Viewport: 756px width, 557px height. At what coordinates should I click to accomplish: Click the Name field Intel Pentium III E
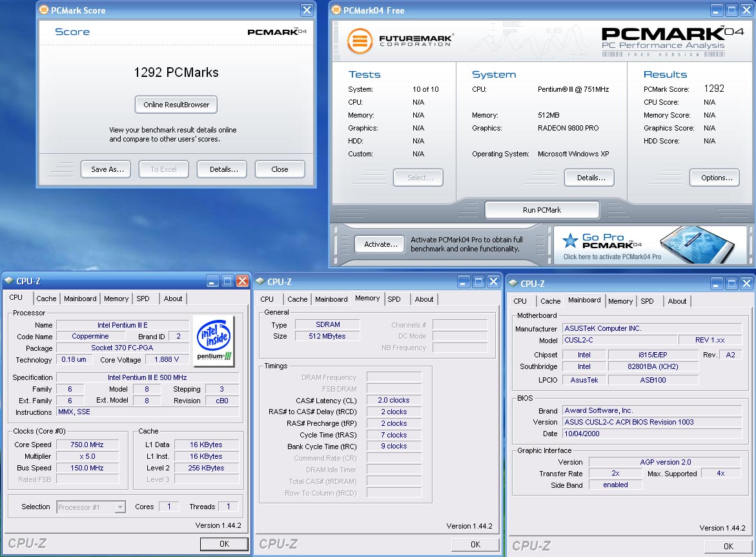click(123, 325)
